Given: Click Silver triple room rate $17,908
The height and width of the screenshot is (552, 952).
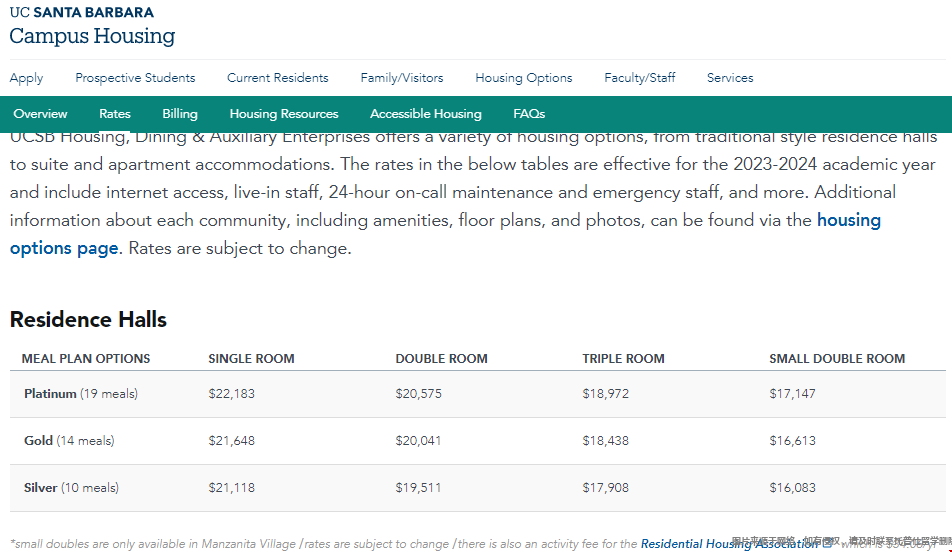Looking at the screenshot, I should coord(605,488).
